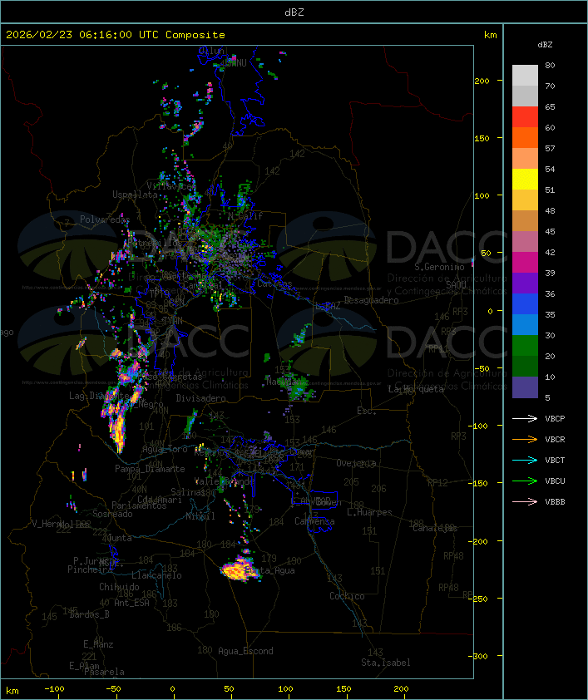Click the green VBCU arrow icon
Image resolution: width=588 pixels, height=700 pixels.
coord(525,481)
